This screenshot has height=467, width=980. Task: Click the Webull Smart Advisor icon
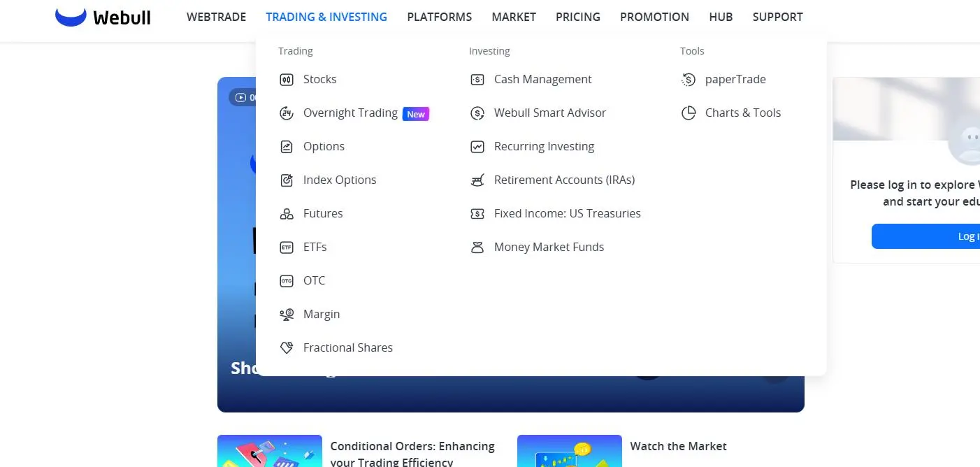[x=477, y=113]
